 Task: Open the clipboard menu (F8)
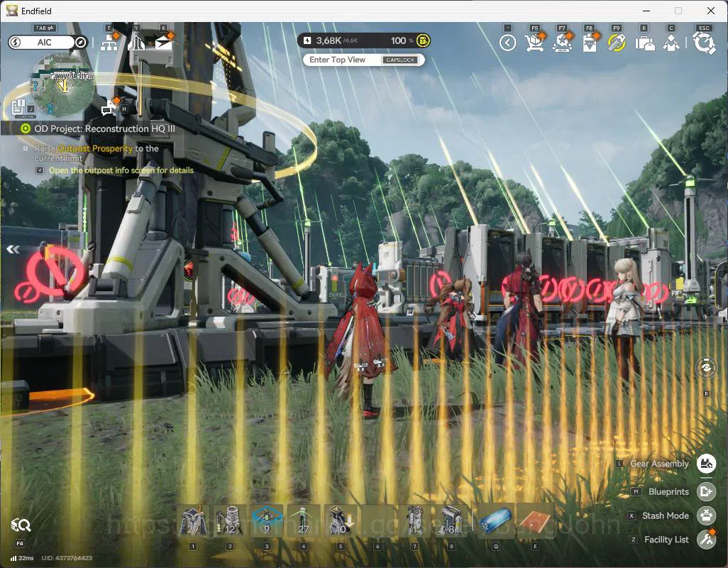point(589,43)
